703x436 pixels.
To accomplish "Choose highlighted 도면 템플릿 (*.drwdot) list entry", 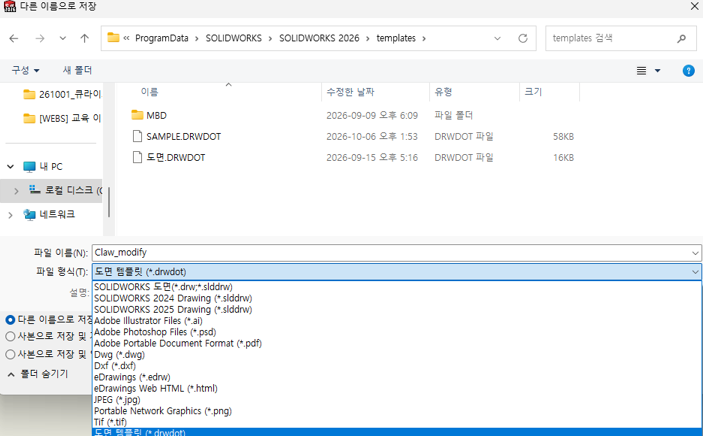I will pos(397,432).
